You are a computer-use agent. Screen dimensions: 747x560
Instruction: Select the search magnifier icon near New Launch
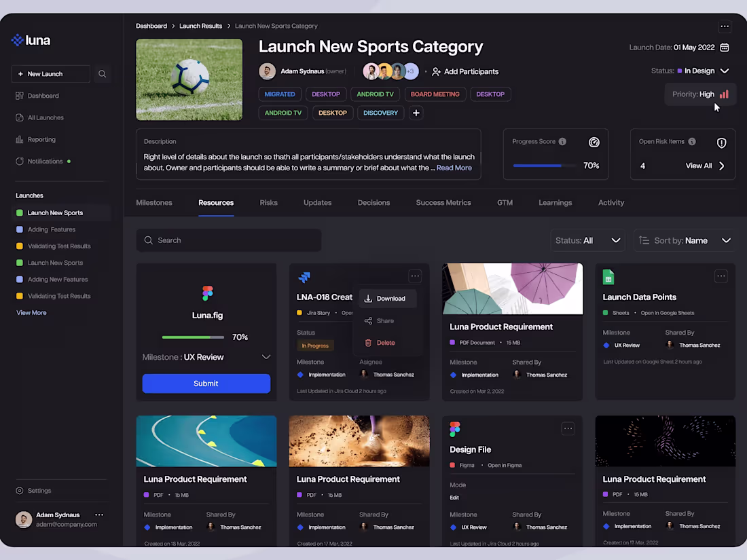[102, 73]
